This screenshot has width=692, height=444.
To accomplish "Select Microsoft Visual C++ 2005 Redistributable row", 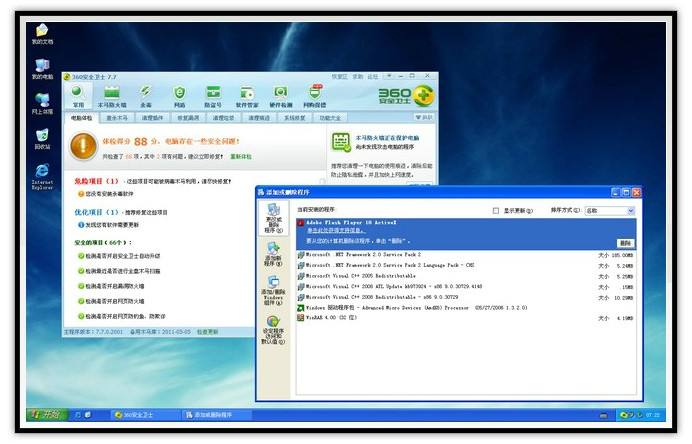I will (466, 276).
